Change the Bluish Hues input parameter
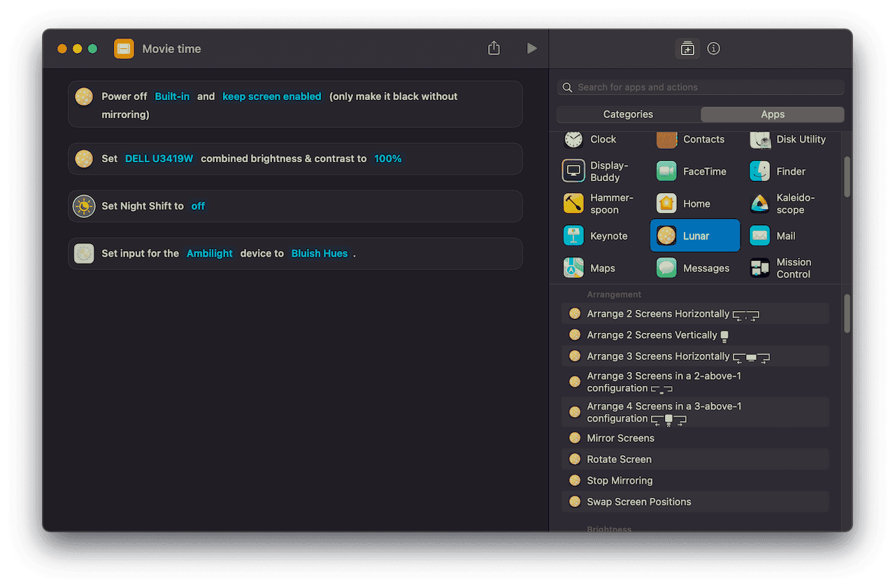 pyautogui.click(x=320, y=254)
